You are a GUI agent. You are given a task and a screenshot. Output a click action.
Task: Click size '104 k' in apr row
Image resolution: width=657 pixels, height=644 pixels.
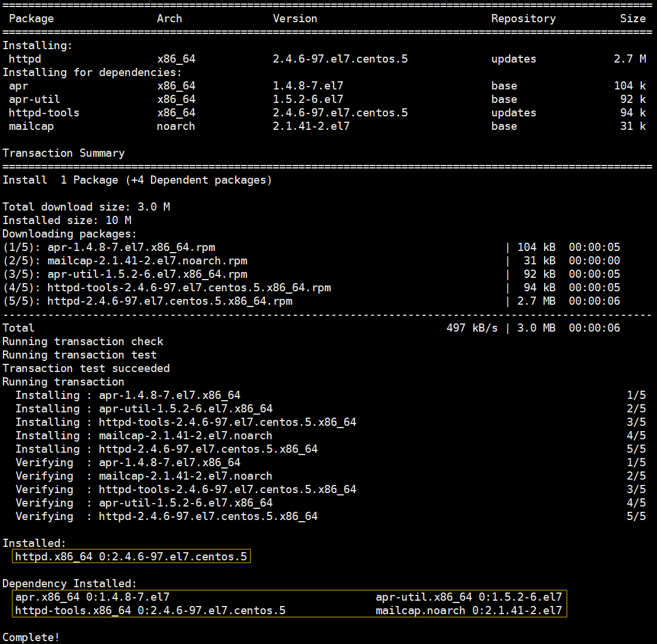[630, 86]
